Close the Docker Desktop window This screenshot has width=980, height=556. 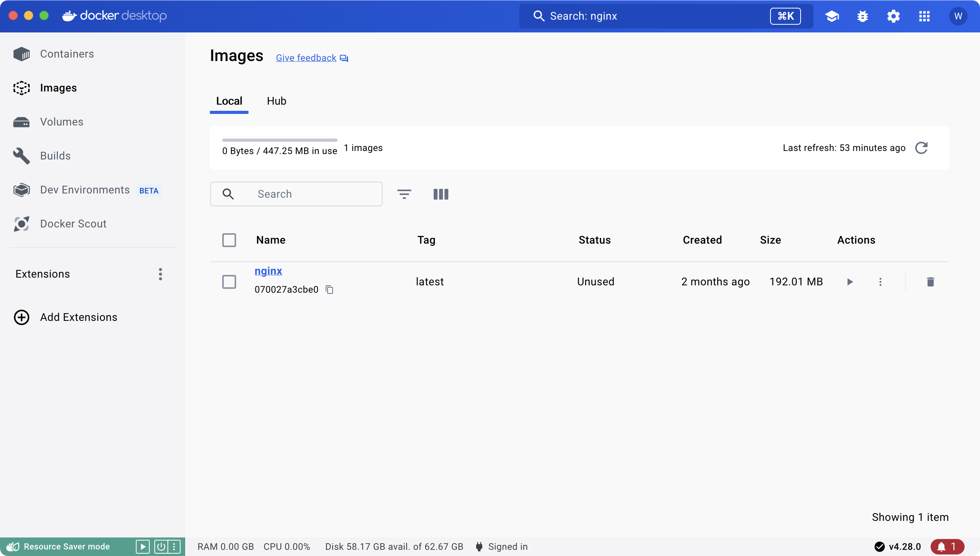coord(13,16)
